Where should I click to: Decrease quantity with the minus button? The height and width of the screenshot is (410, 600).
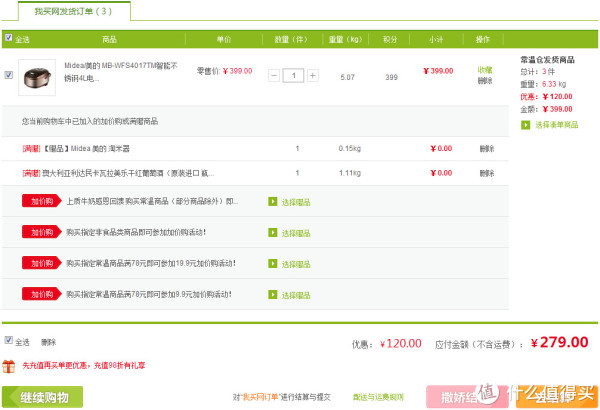[x=274, y=75]
